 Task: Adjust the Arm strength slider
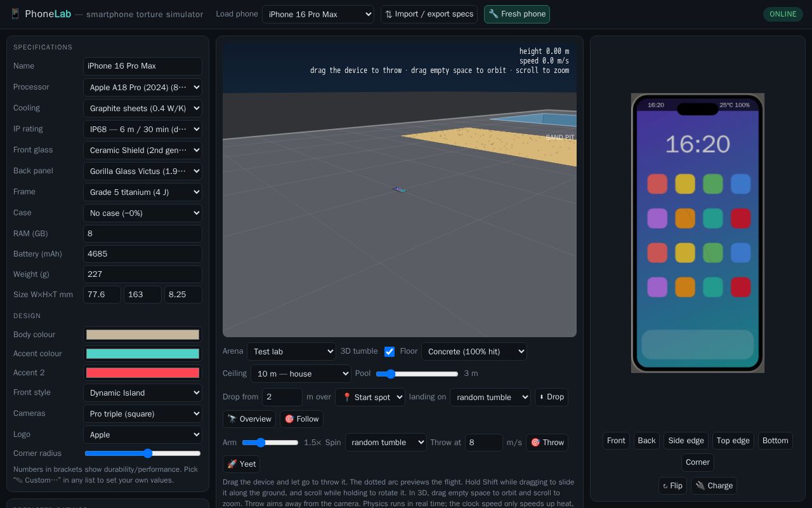(270, 442)
